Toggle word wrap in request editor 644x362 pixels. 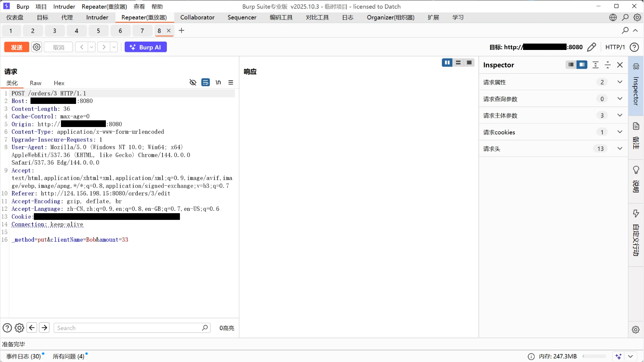205,82
